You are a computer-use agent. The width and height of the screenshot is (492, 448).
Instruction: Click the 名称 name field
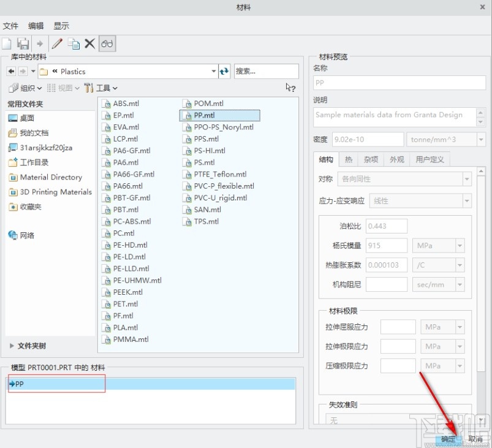[399, 83]
